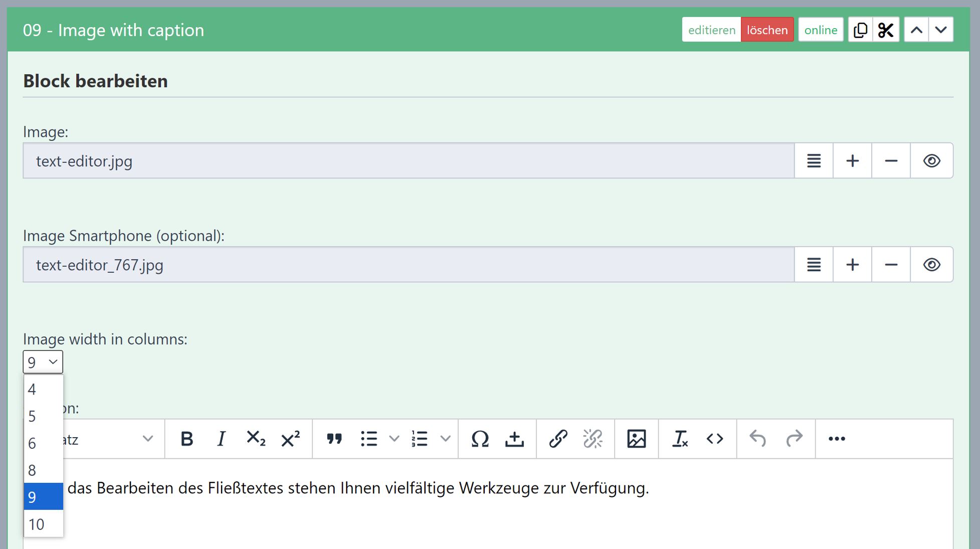The width and height of the screenshot is (980, 549).
Task: Toggle italic text formatting
Action: coord(221,439)
